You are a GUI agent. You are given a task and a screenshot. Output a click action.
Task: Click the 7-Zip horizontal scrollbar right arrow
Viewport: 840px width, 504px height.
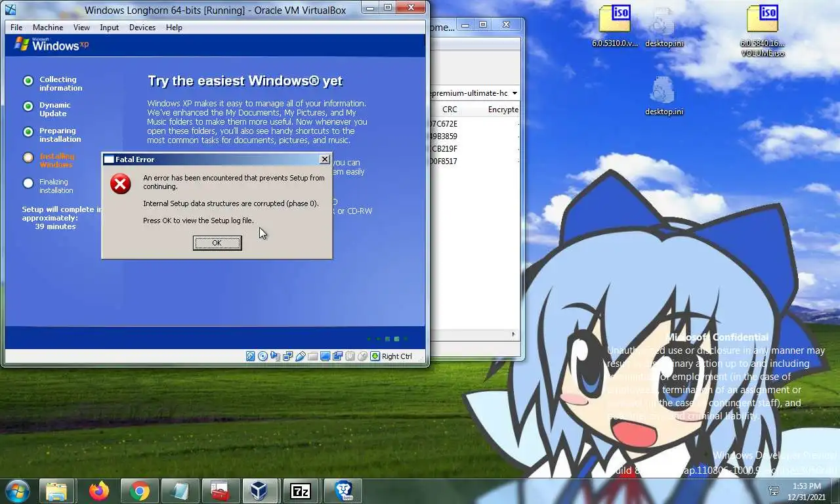click(x=514, y=335)
